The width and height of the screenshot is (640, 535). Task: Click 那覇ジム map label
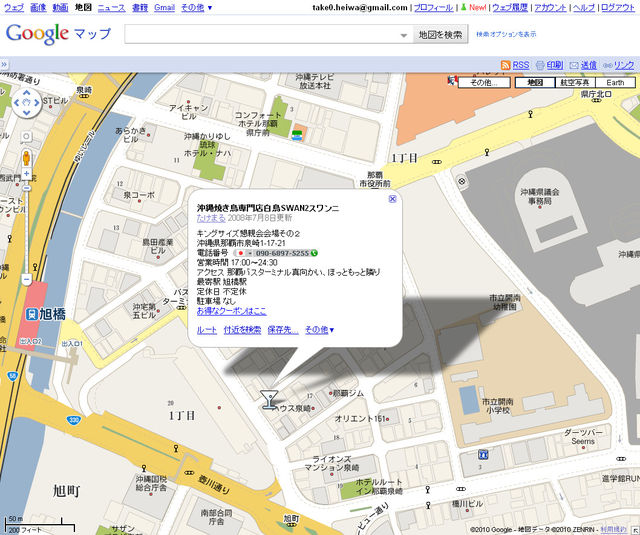(x=348, y=393)
